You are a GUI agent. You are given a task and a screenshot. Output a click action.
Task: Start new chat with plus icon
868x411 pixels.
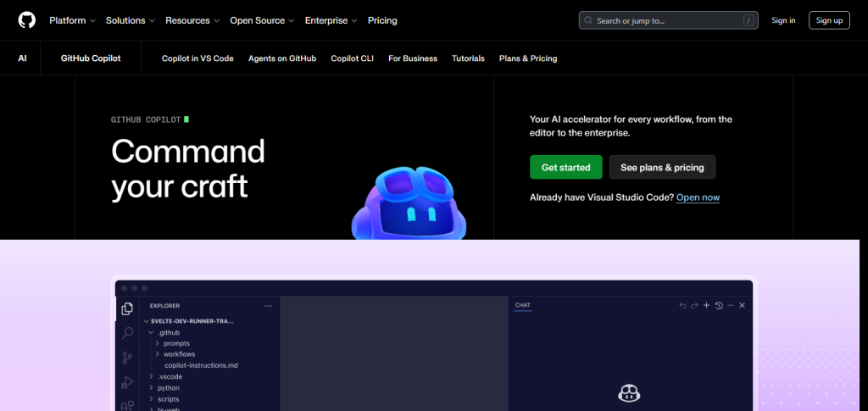coord(706,305)
